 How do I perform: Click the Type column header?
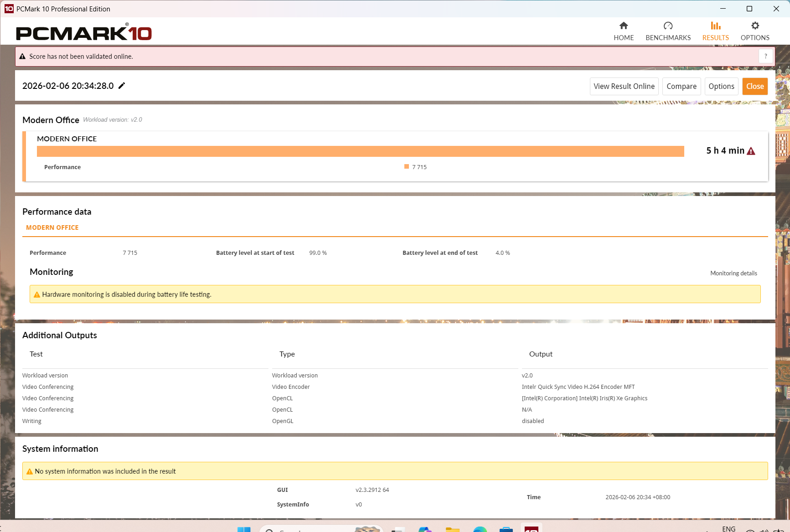click(x=287, y=354)
